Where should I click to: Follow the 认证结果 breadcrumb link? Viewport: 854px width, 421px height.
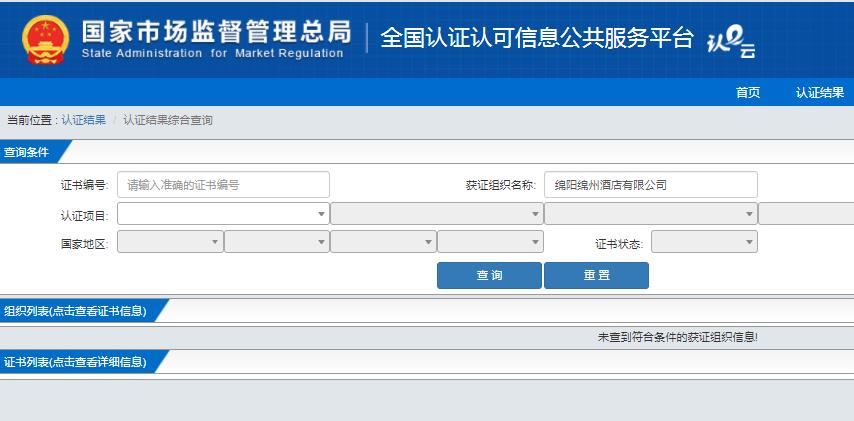(x=83, y=120)
